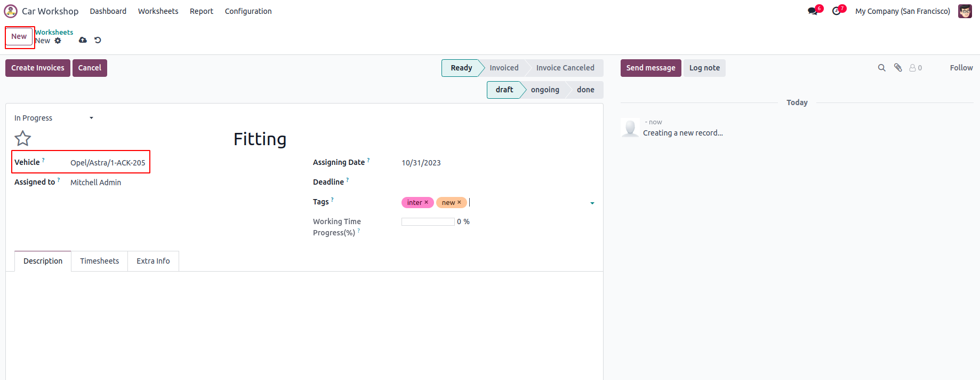The image size is (980, 380).
Task: Discard changes with the undo arrow icon
Action: [98, 40]
